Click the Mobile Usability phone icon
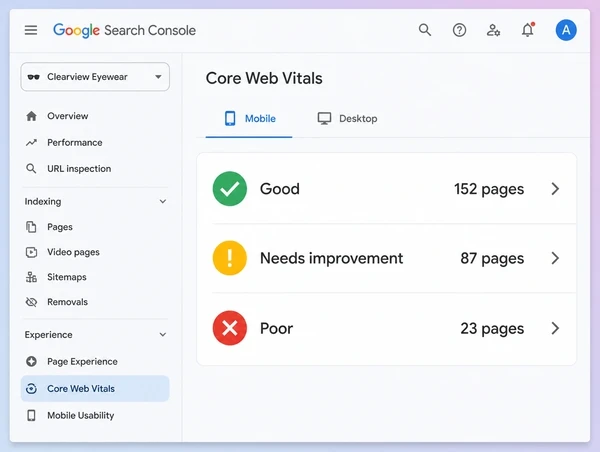This screenshot has width=600, height=452. 31,415
